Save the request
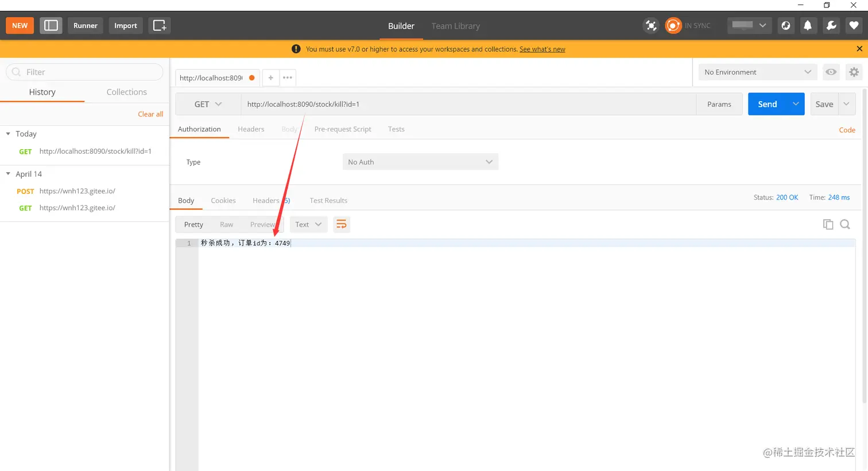 click(824, 104)
